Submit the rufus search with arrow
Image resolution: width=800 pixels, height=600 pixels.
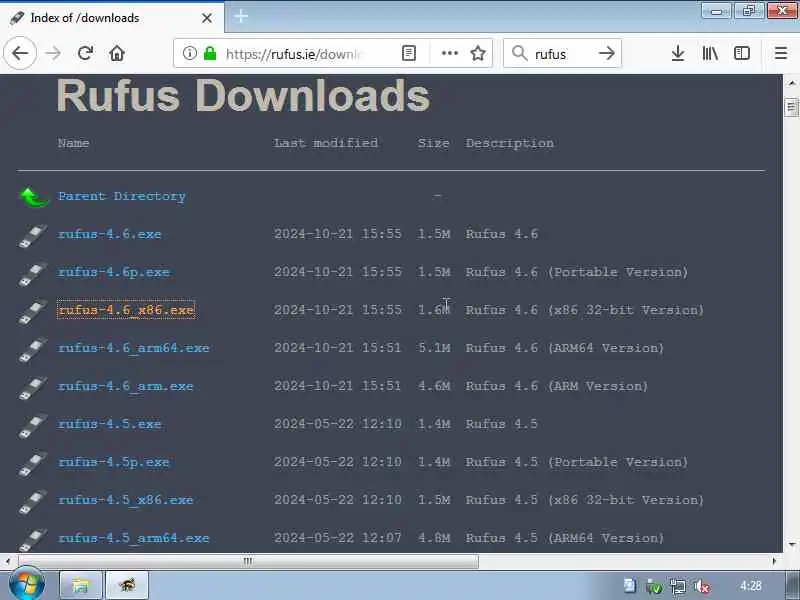(607, 53)
